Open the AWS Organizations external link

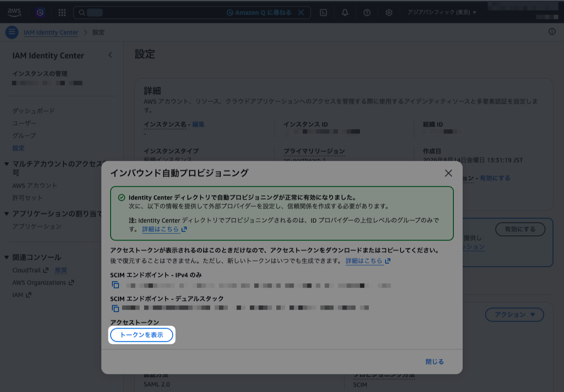click(x=43, y=282)
